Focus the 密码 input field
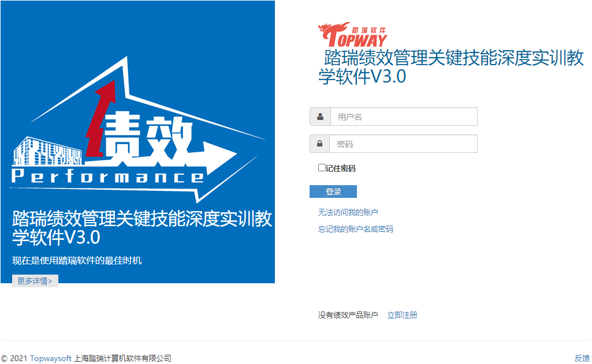592x364 pixels. coord(403,144)
